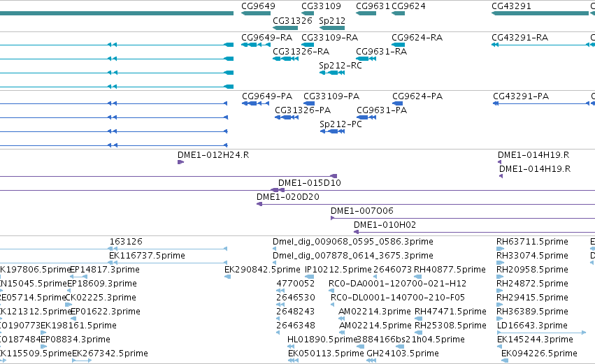The image size is (595, 364).
Task: Click the 2646530 EST label
Action: tap(296, 298)
